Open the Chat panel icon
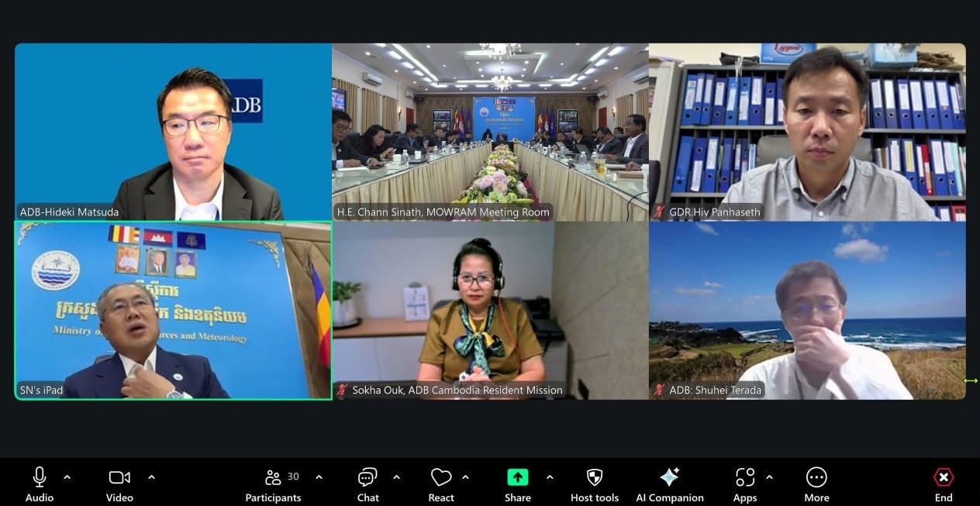 tap(367, 477)
